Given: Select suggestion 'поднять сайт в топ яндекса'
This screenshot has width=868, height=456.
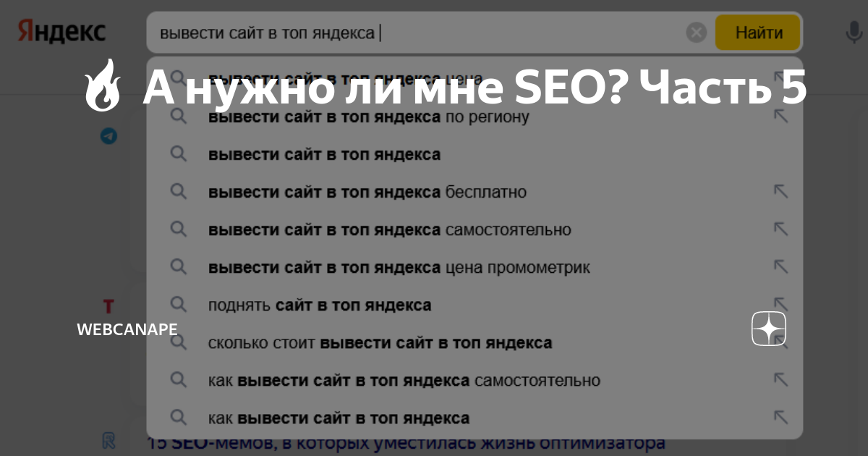Looking at the screenshot, I should (x=319, y=305).
